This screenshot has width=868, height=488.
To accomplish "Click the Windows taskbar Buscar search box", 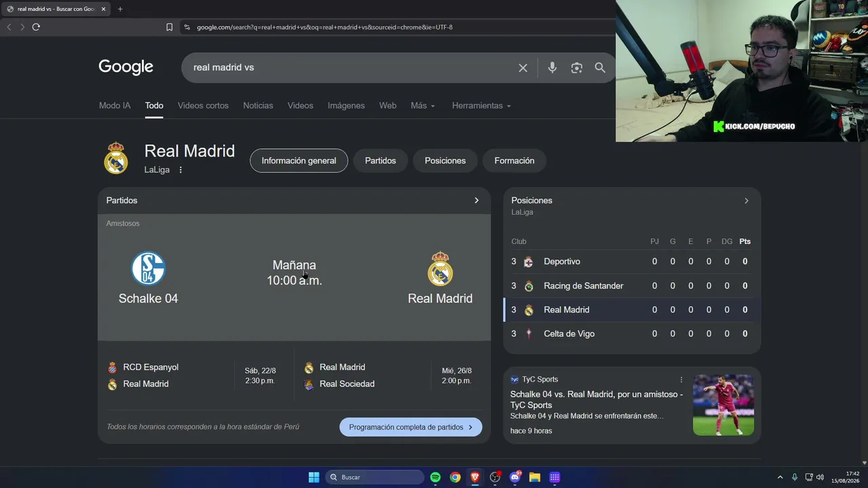I will point(375,477).
